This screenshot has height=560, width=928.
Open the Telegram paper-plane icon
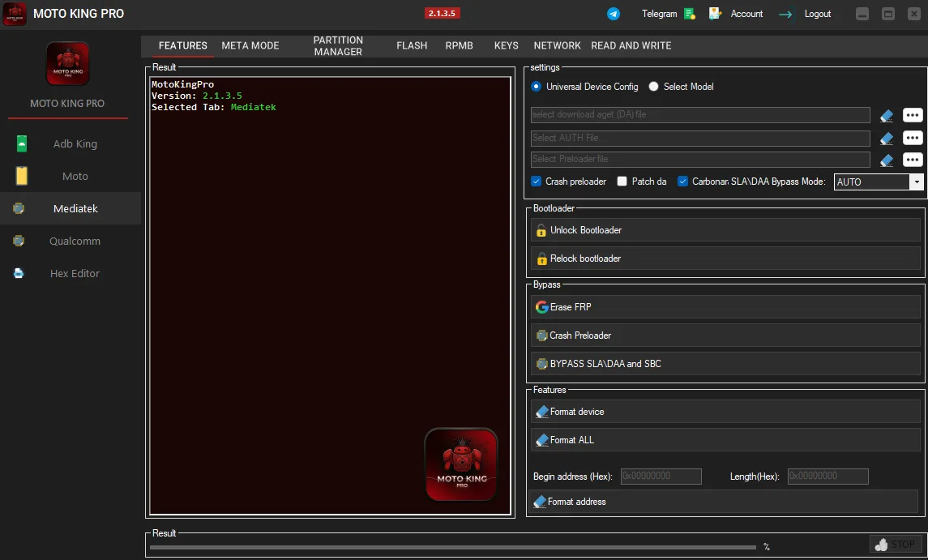(614, 14)
